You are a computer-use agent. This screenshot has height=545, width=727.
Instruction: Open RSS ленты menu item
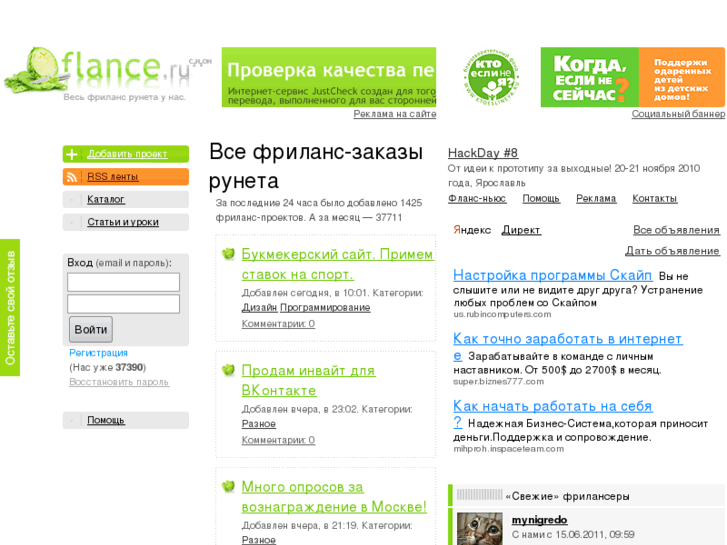pyautogui.click(x=113, y=177)
